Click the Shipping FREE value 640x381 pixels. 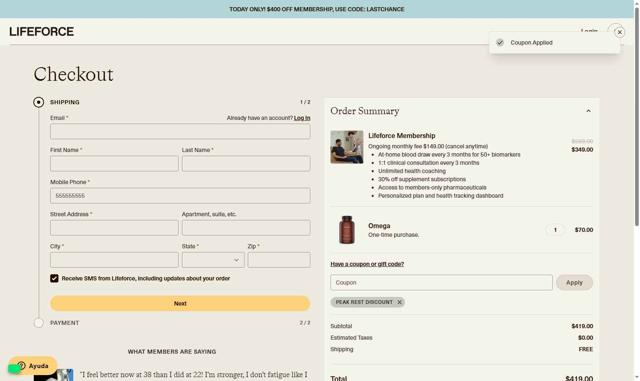586,349
